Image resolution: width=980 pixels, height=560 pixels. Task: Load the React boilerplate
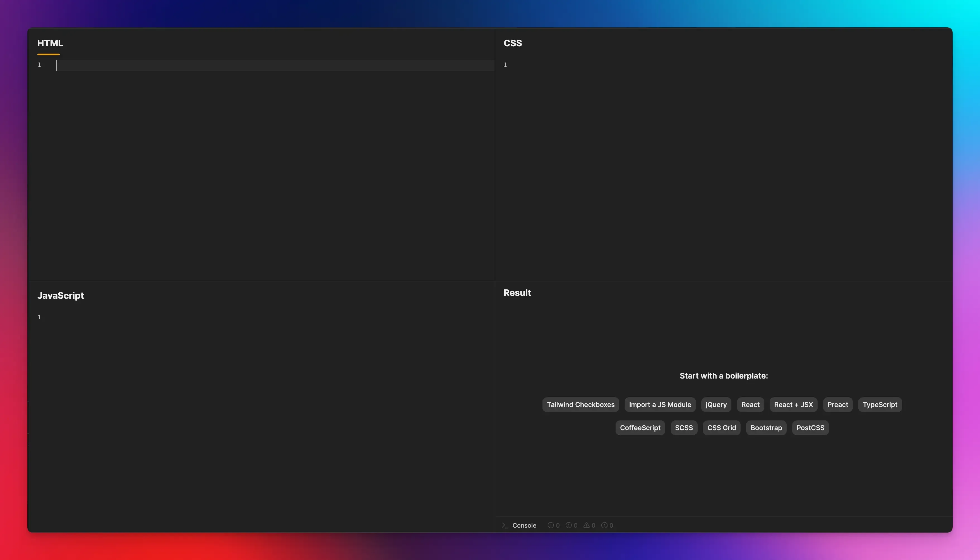coord(750,405)
